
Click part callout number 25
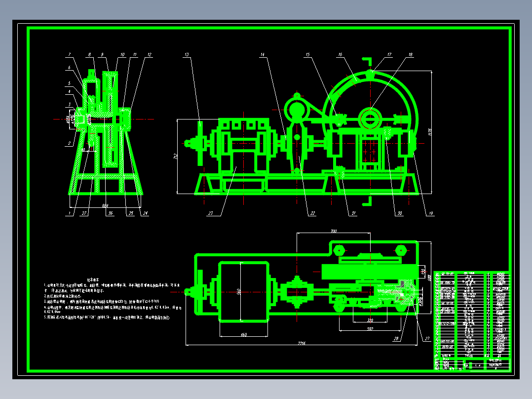131,213
